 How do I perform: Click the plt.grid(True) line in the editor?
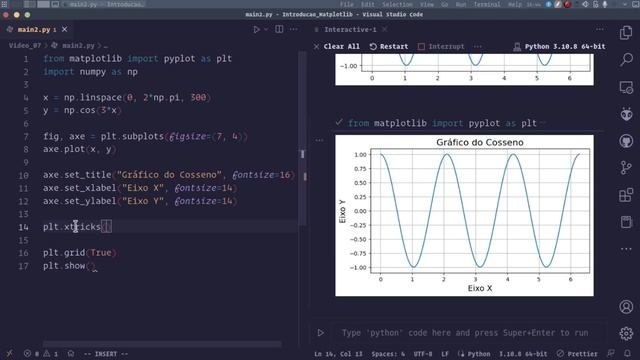pos(80,253)
